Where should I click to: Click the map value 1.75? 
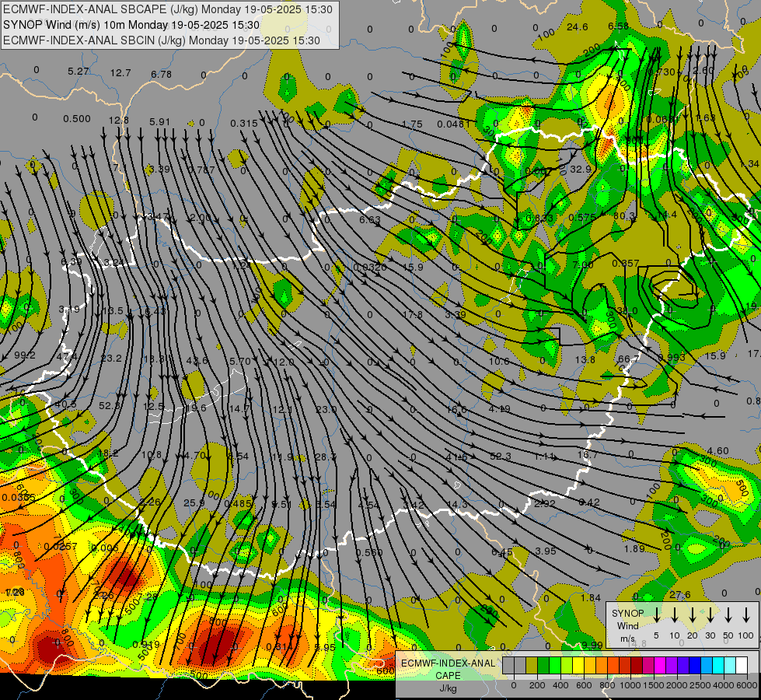(412, 124)
